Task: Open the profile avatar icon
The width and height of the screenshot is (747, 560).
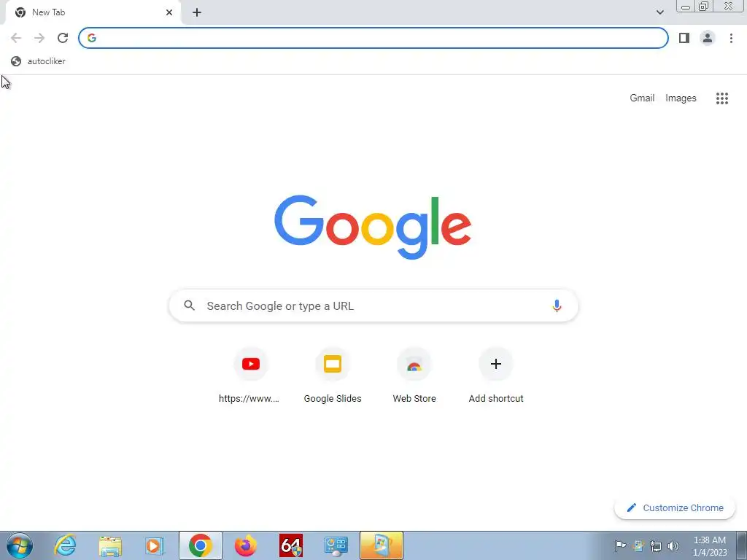Action: tap(708, 38)
